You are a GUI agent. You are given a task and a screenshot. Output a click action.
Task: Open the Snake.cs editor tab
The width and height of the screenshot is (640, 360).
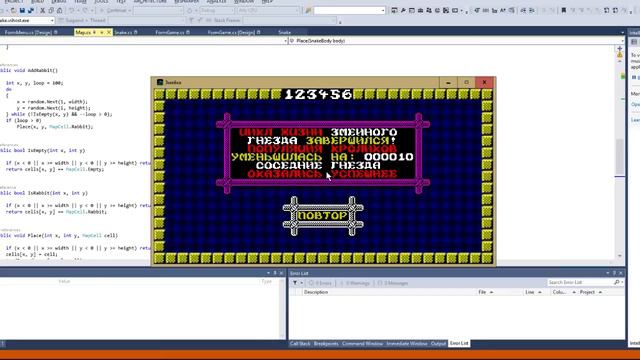[x=125, y=32]
